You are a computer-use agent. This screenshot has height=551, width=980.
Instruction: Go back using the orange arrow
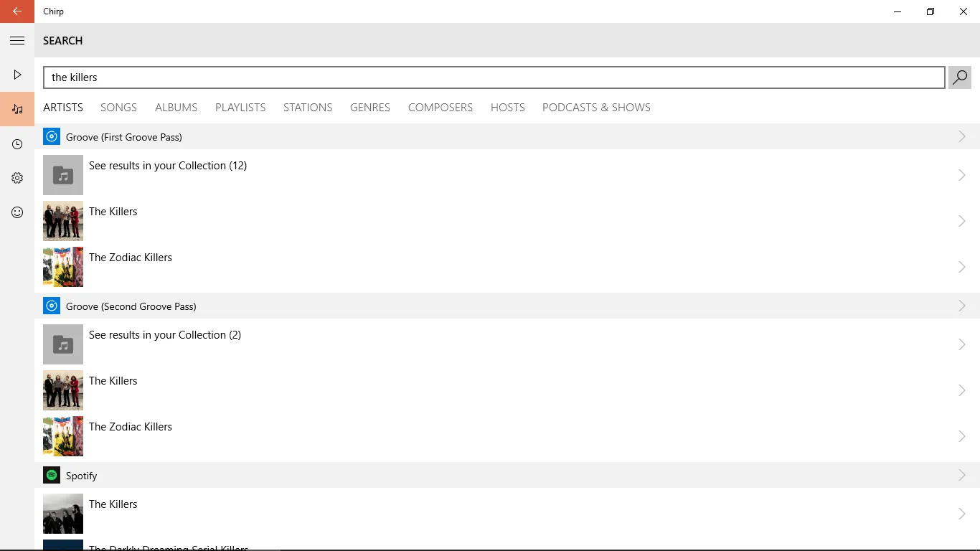(17, 11)
